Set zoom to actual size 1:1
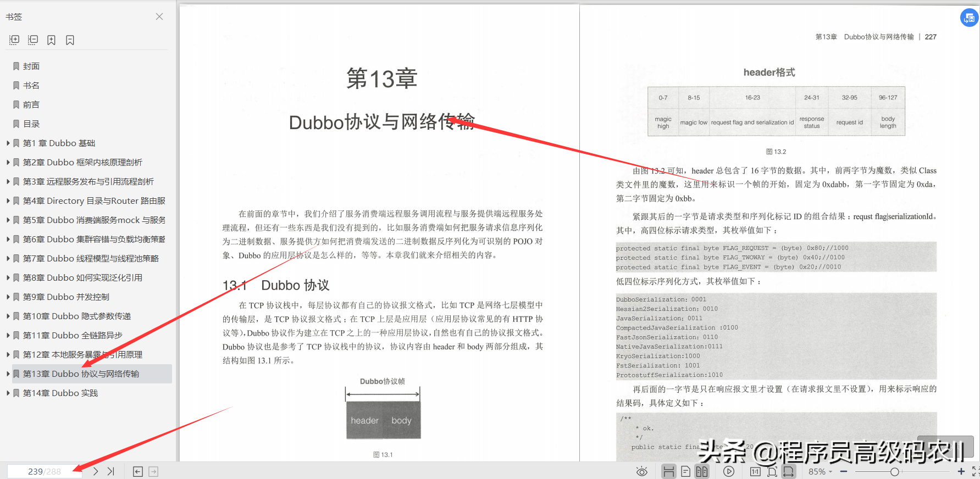Image resolution: width=980 pixels, height=479 pixels. coord(755,471)
